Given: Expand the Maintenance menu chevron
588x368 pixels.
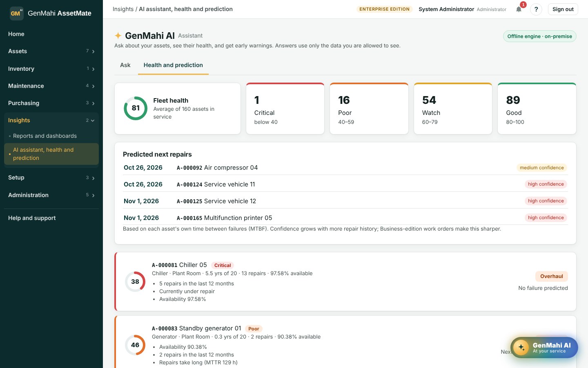Looking at the screenshot, I should [x=94, y=86].
